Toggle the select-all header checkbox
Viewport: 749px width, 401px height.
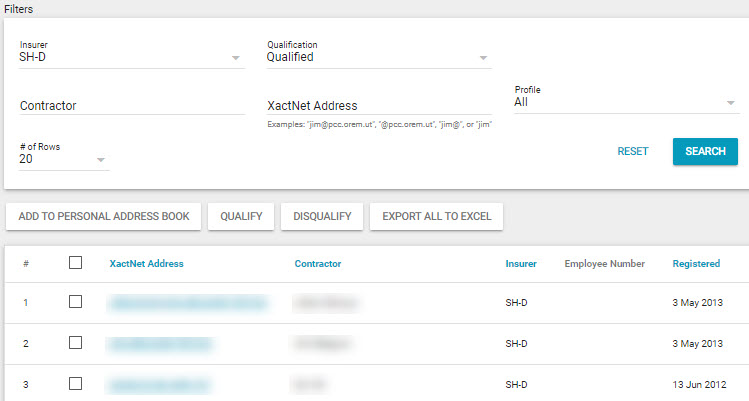click(75, 263)
